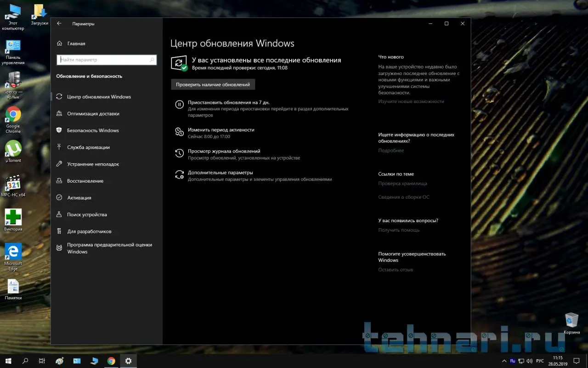Open Программа предварительной оценки Windows
This screenshot has width=588, height=368.
tap(107, 248)
